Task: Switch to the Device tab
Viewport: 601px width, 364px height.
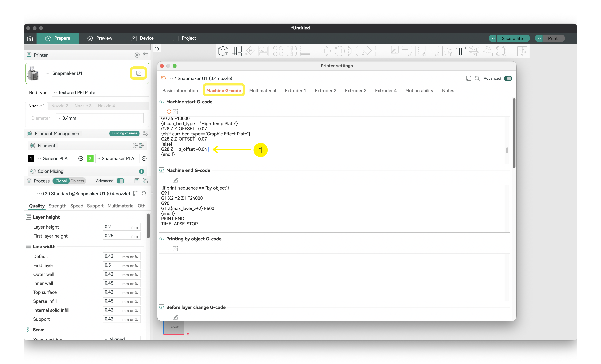Action: [x=142, y=38]
